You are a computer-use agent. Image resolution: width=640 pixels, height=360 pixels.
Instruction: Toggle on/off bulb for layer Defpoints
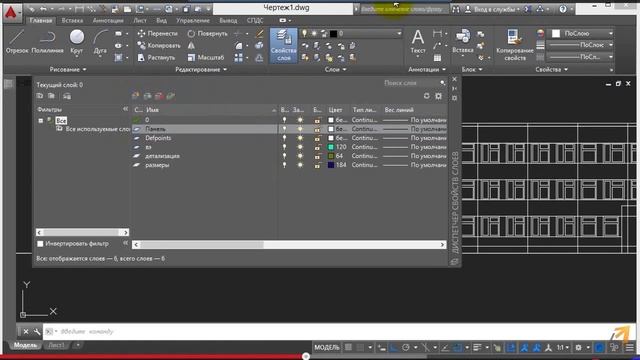pyautogui.click(x=284, y=138)
